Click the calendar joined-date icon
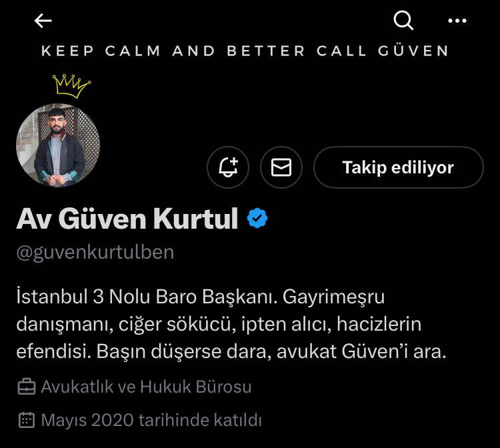This screenshot has height=448, width=500. point(27,420)
